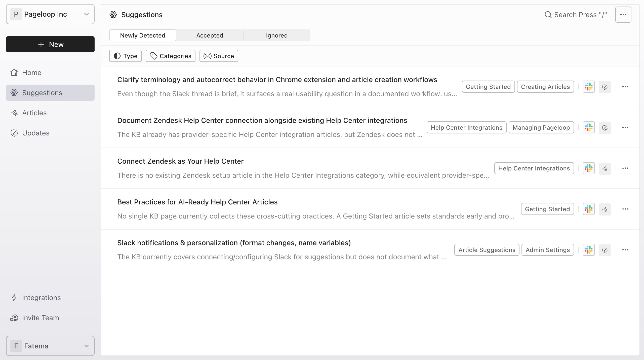This screenshot has height=360, width=644.
Task: Click article type icon on Connect Zendesk row
Action: click(605, 168)
